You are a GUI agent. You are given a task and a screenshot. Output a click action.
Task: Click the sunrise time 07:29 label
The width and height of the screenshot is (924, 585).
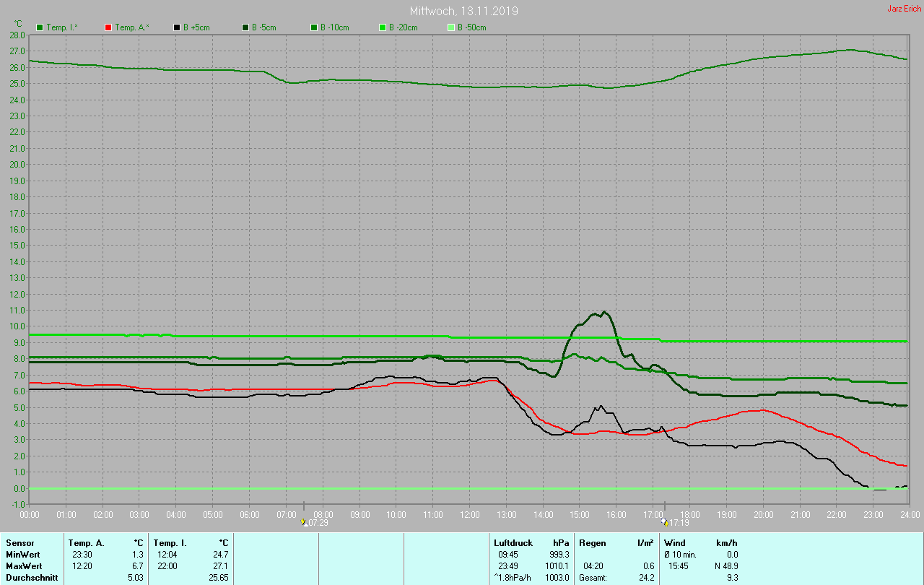pos(318,522)
